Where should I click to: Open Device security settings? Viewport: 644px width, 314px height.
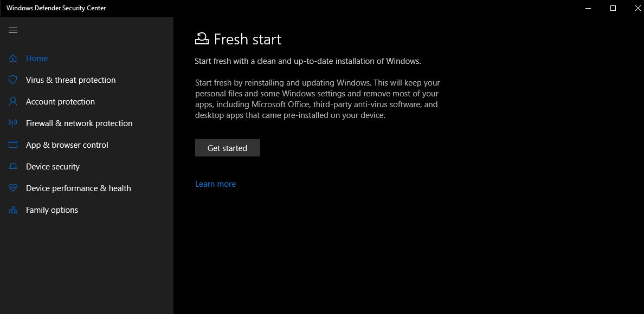[x=53, y=166]
